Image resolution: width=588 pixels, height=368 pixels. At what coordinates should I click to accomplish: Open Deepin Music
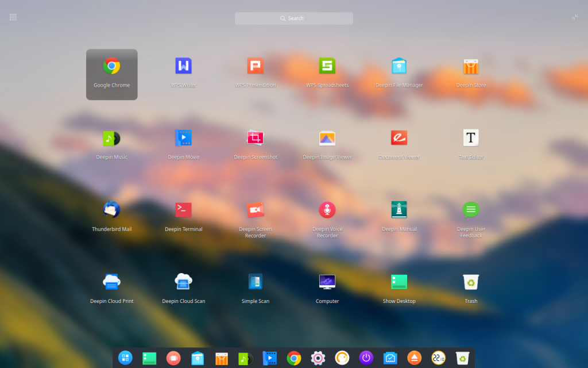111,138
